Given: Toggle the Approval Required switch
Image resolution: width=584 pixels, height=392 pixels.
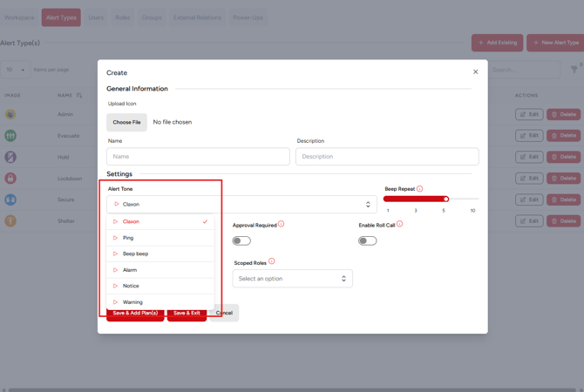Looking at the screenshot, I should (241, 240).
